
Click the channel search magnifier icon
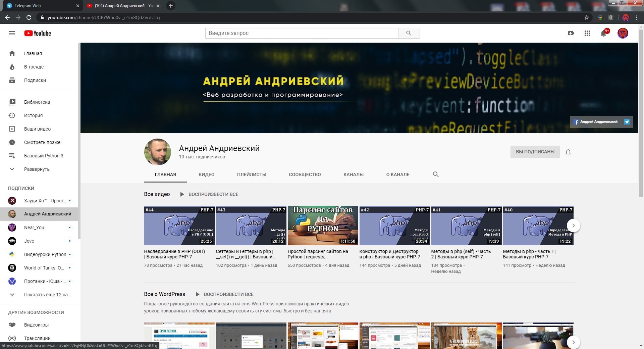click(x=436, y=174)
